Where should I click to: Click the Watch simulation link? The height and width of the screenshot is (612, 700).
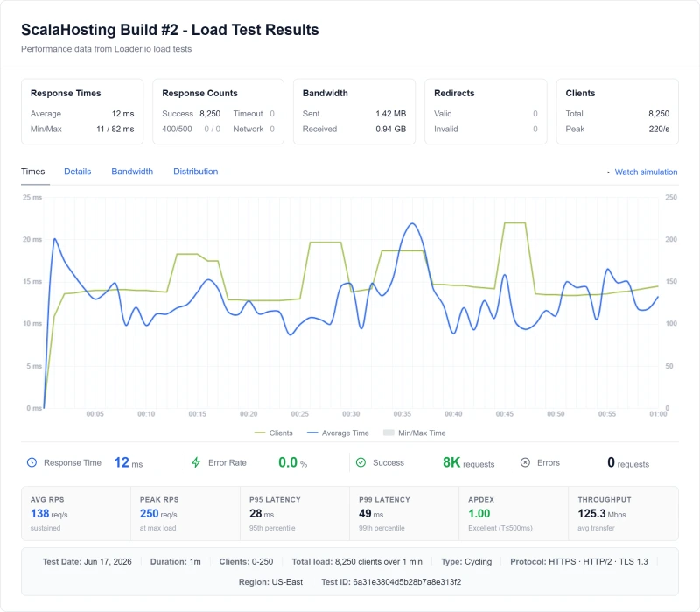tap(646, 172)
